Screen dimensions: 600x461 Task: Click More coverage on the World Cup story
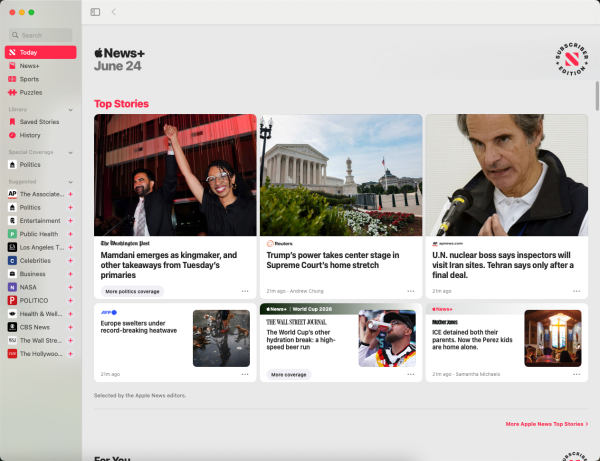[x=289, y=375]
